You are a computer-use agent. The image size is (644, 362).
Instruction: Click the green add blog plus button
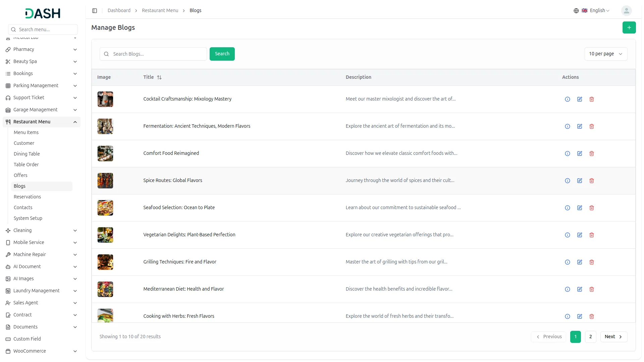coord(629,27)
